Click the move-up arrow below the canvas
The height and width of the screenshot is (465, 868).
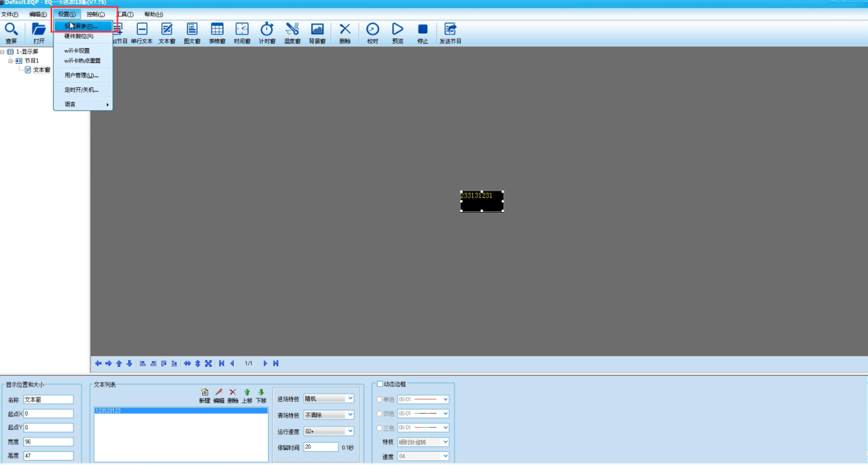(119, 363)
